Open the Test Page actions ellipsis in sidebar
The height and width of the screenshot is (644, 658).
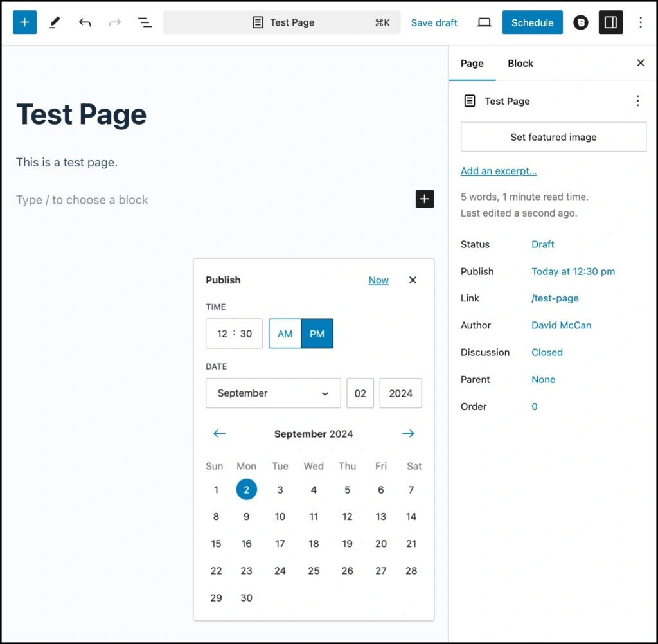pos(637,101)
